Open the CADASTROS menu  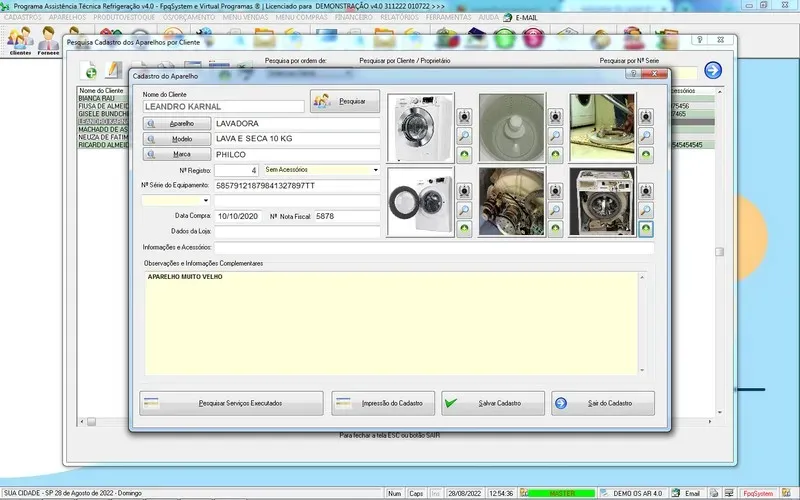23,18
